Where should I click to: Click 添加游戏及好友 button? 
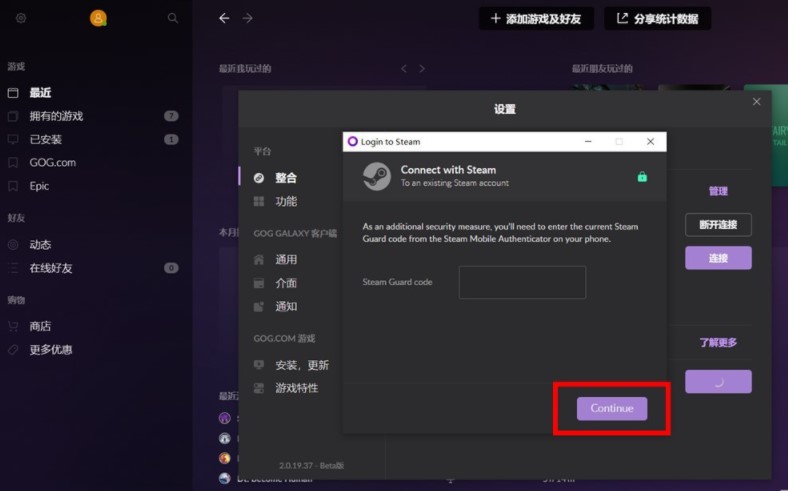[x=536, y=19]
